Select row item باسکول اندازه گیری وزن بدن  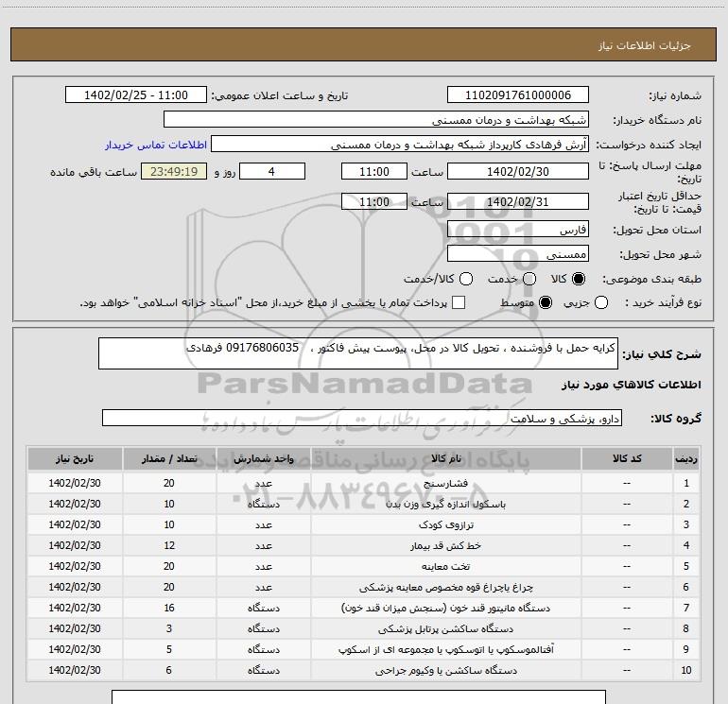[445, 504]
